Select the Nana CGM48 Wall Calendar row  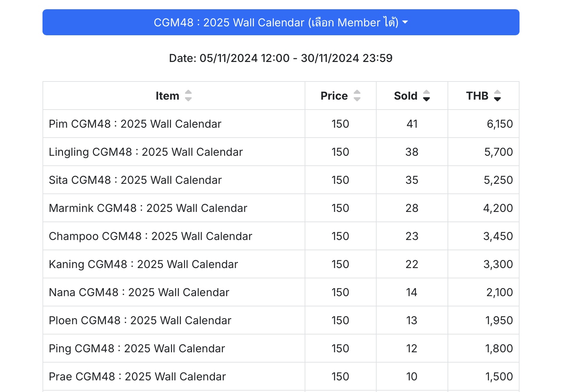click(281, 292)
